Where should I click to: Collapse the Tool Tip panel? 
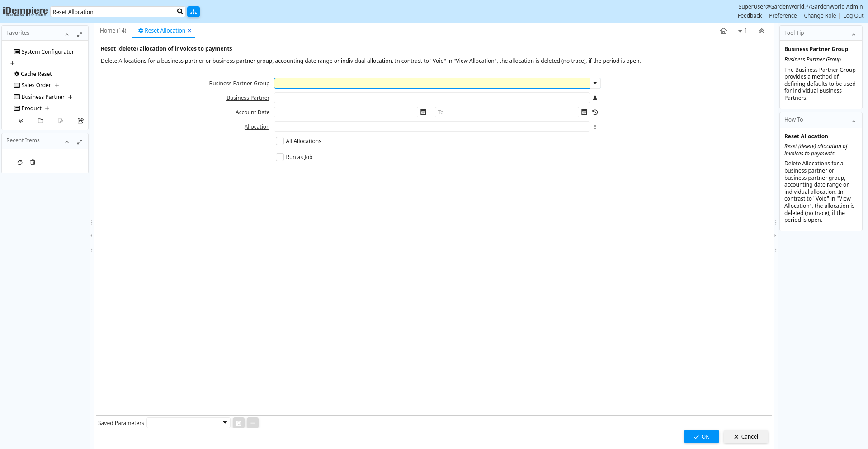click(x=854, y=34)
